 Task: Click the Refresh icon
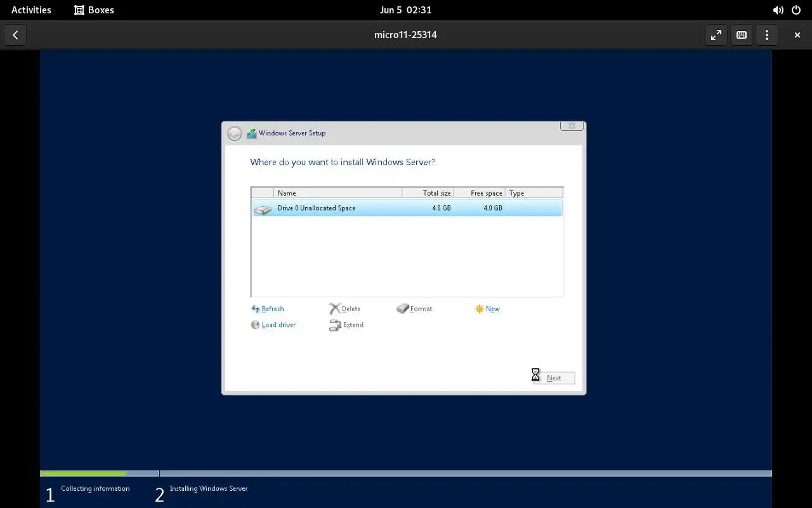tap(256, 309)
